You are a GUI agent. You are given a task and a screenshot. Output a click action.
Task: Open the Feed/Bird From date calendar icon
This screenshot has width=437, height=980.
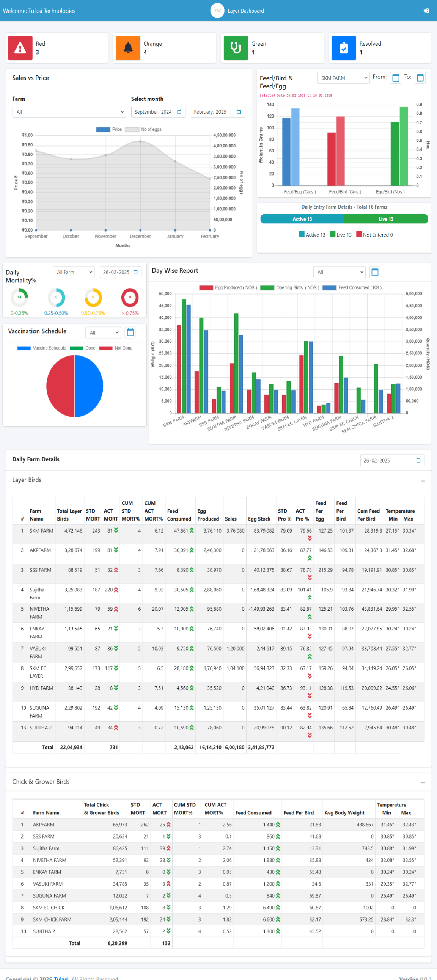[x=396, y=78]
